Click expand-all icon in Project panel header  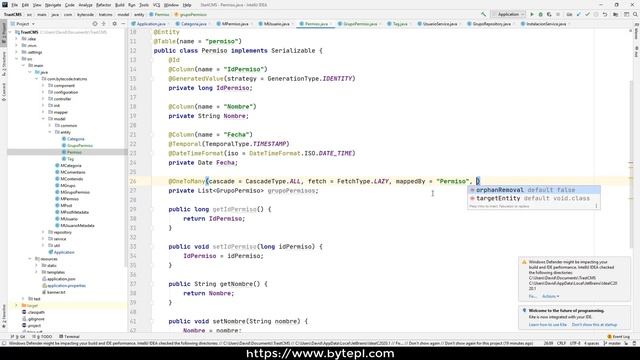click(x=104, y=24)
